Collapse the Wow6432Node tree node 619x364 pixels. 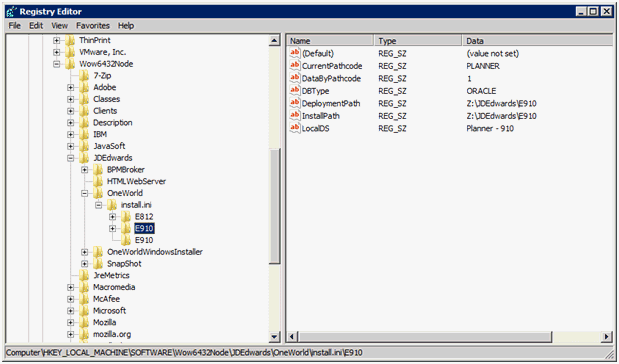56,64
